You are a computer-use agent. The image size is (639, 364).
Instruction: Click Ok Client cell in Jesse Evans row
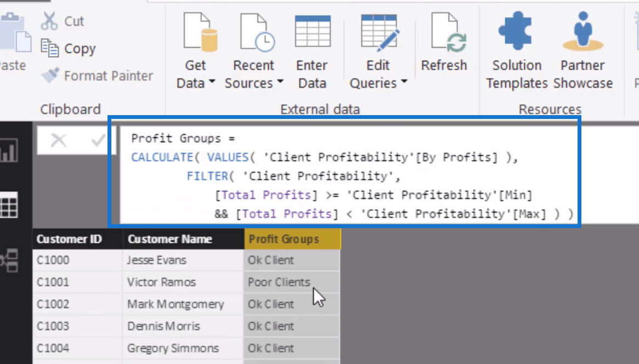click(292, 260)
